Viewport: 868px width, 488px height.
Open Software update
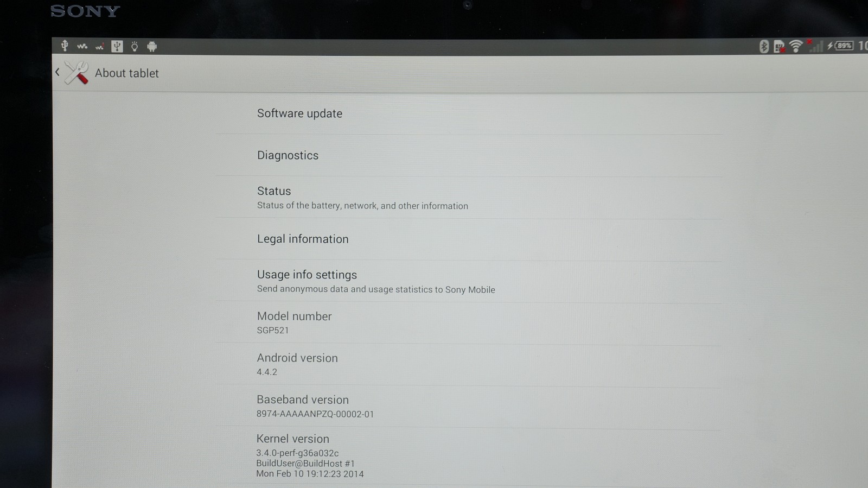point(299,113)
